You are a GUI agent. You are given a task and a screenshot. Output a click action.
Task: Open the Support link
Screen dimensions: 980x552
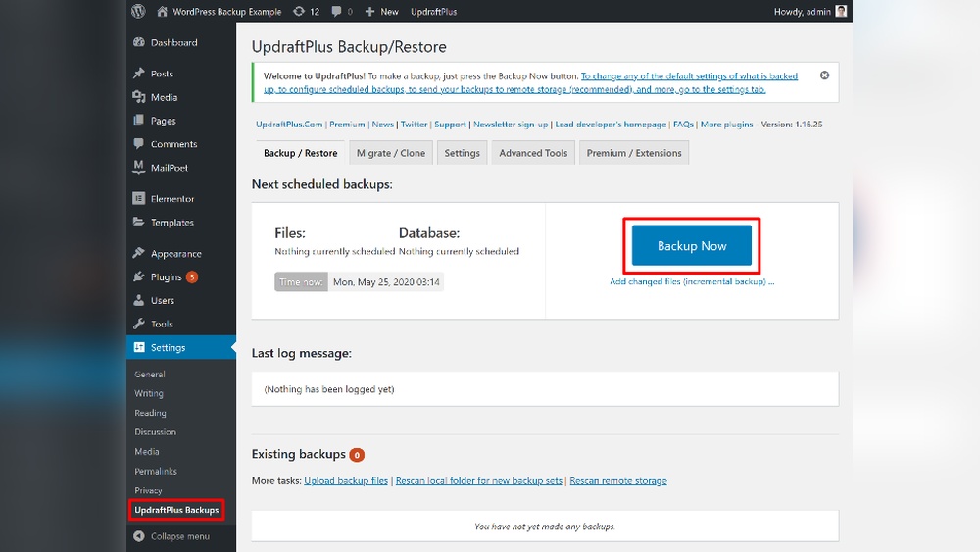(x=450, y=125)
